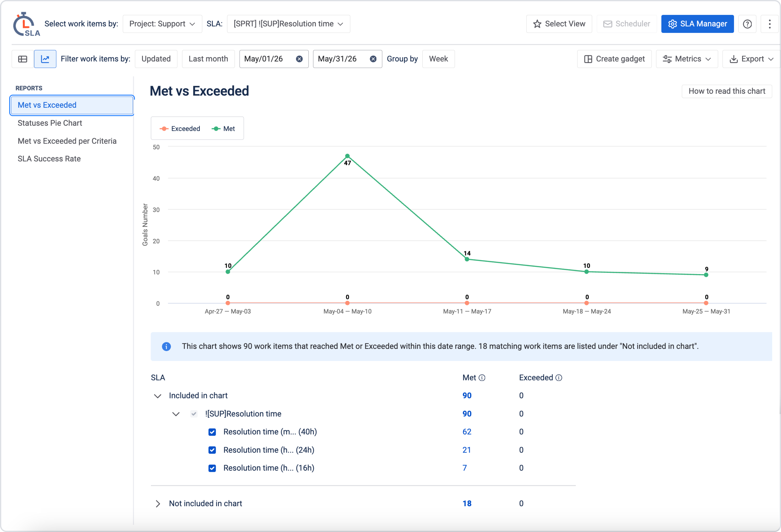This screenshot has width=781, height=532.
Task: Uncheck Resolution time (m... (40h) checkbox
Action: coord(212,432)
